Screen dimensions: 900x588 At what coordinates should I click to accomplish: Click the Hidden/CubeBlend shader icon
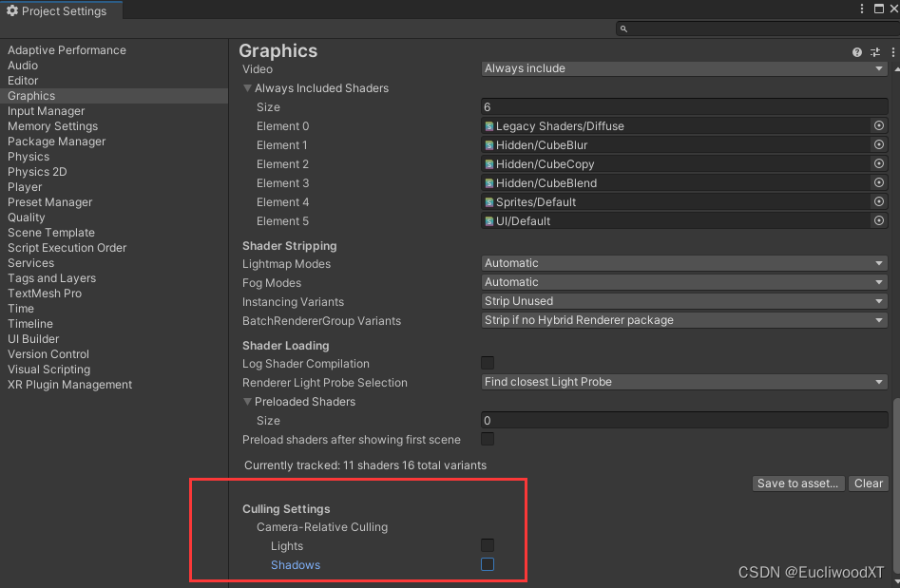[489, 183]
